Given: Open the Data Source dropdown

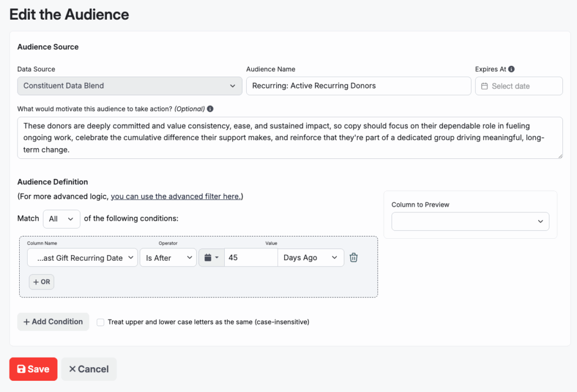Looking at the screenshot, I should pyautogui.click(x=130, y=86).
